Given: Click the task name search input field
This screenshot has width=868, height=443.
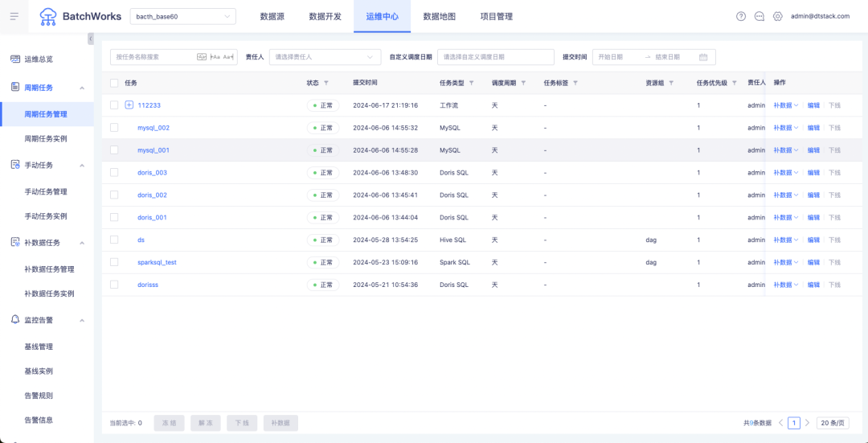Looking at the screenshot, I should 154,57.
